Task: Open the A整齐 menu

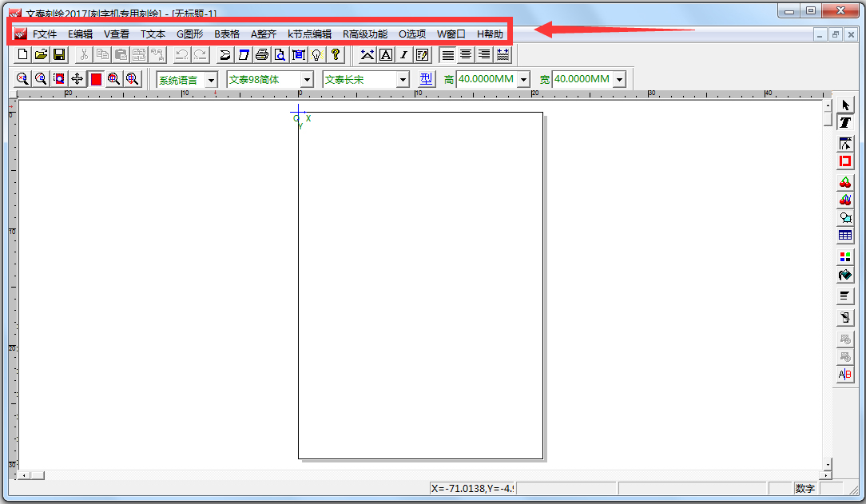Action: (x=264, y=34)
